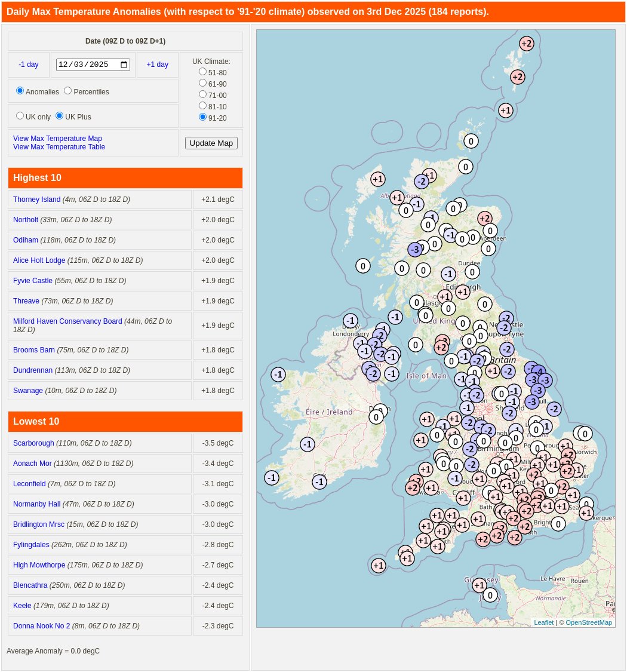The height and width of the screenshot is (672, 627).
Task: Select the 51-80 UK climate period
Action: pos(202,72)
